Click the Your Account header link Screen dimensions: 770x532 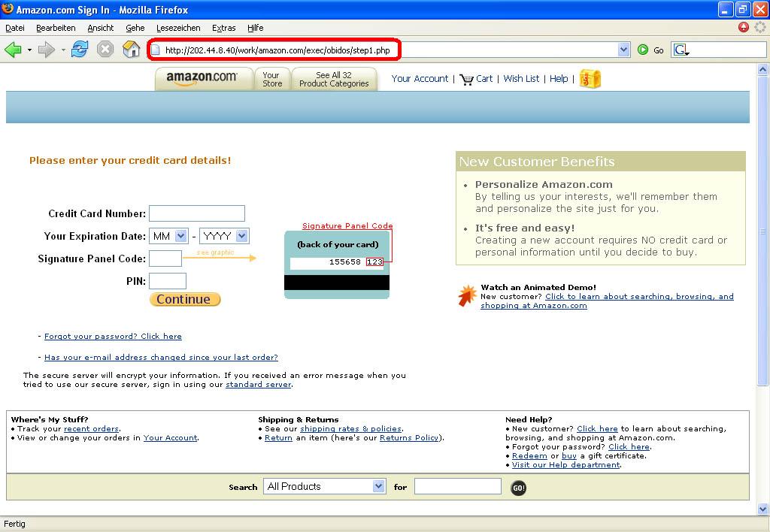(420, 79)
